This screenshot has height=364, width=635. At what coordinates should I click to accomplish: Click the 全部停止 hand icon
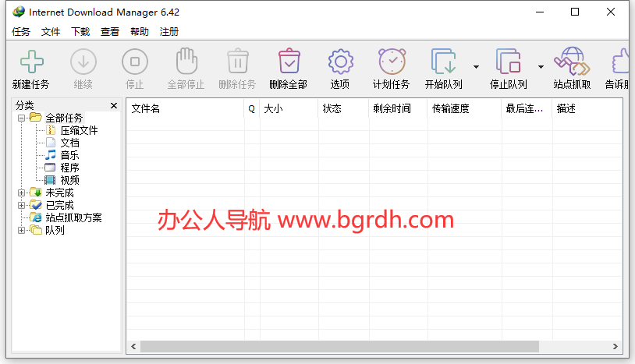pyautogui.click(x=186, y=61)
